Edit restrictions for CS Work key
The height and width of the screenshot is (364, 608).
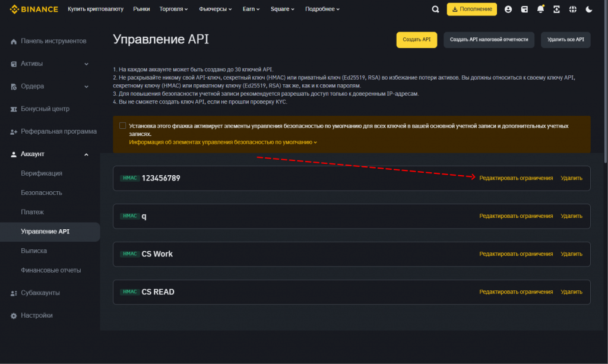516,254
